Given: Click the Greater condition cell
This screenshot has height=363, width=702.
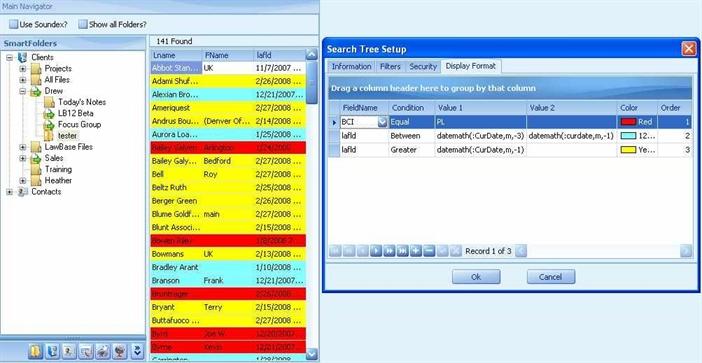Looking at the screenshot, I should tap(411, 150).
